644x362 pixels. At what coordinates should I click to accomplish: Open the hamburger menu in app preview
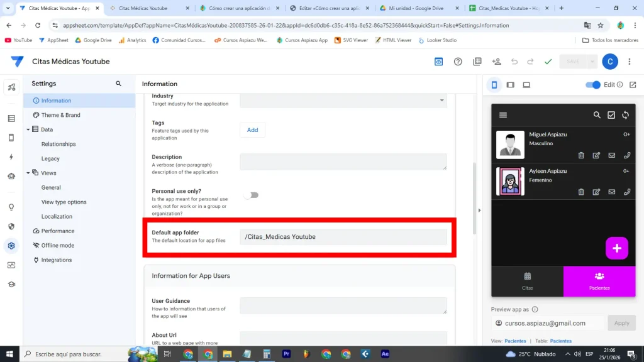click(502, 115)
